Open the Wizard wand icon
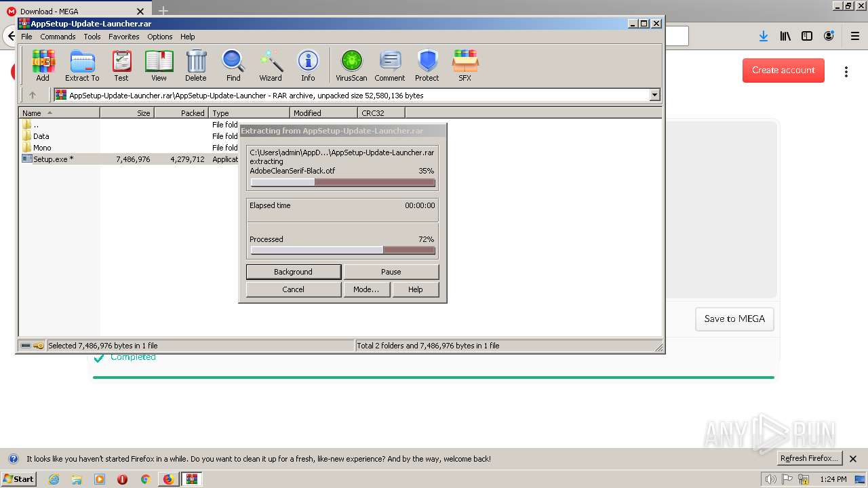868x488 pixels. [x=271, y=66]
